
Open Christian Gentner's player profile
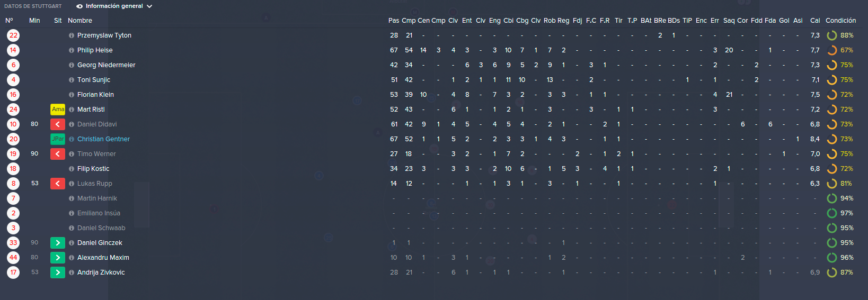(x=103, y=139)
